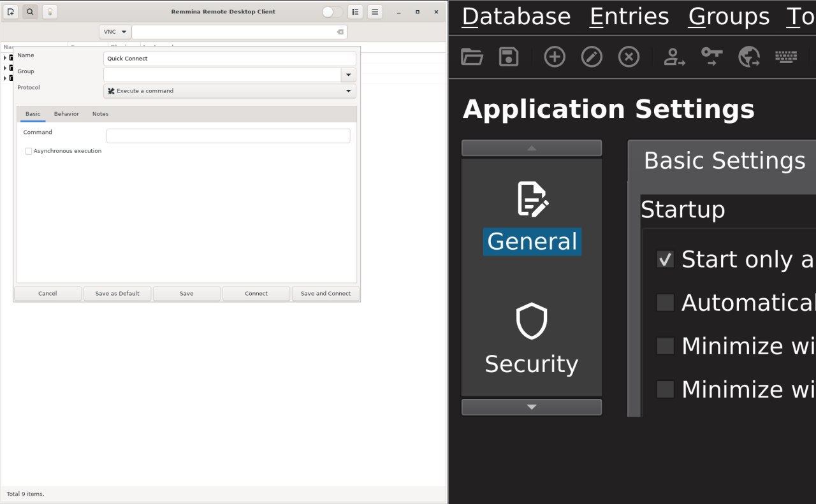Click the copy URL globe icon
This screenshot has width=816, height=504.
pos(748,57)
